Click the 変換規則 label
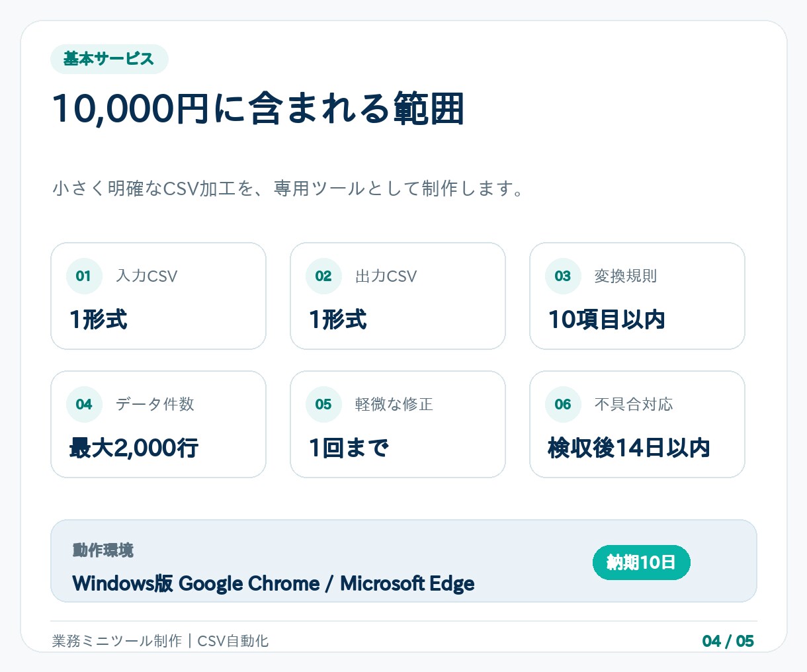 coord(626,276)
